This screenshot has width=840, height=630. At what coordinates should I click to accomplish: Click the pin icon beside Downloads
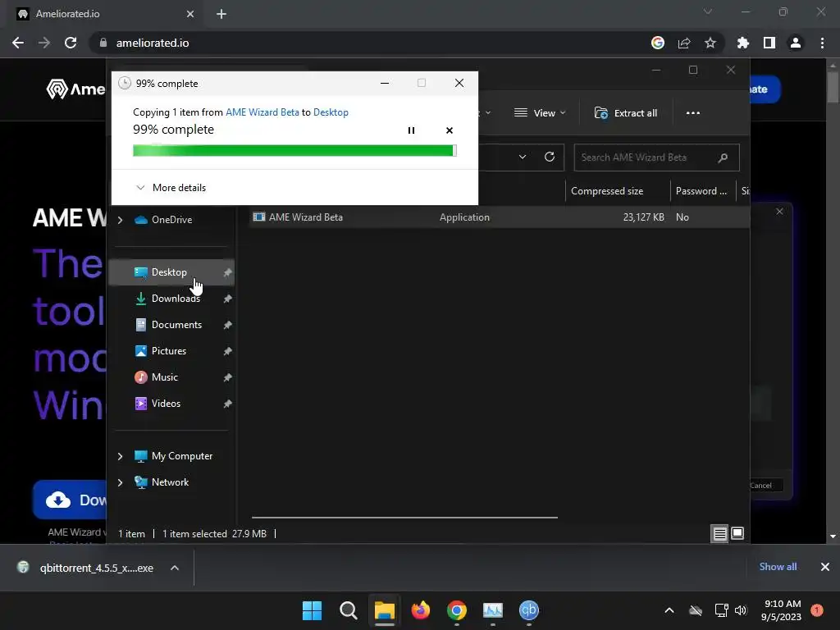pyautogui.click(x=227, y=299)
